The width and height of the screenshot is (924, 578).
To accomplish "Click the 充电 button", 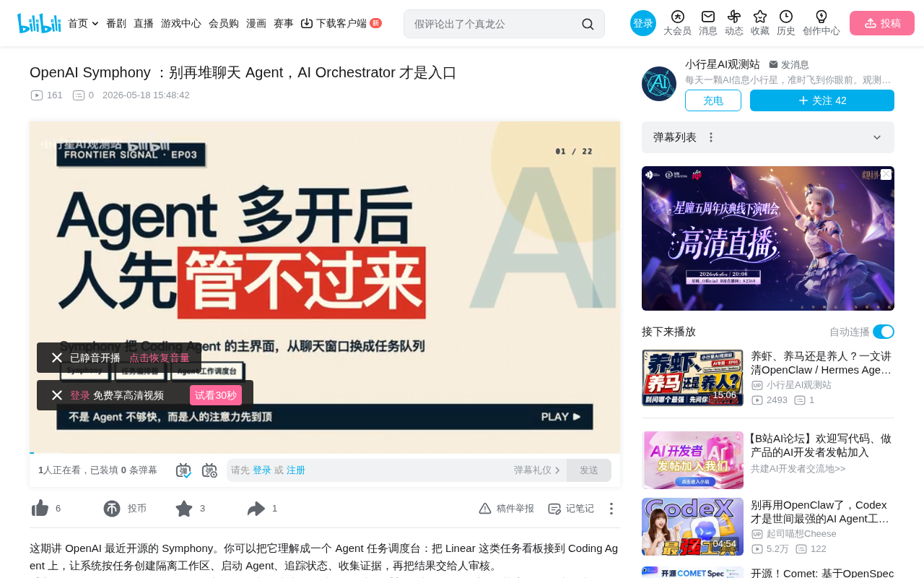I will 713,100.
